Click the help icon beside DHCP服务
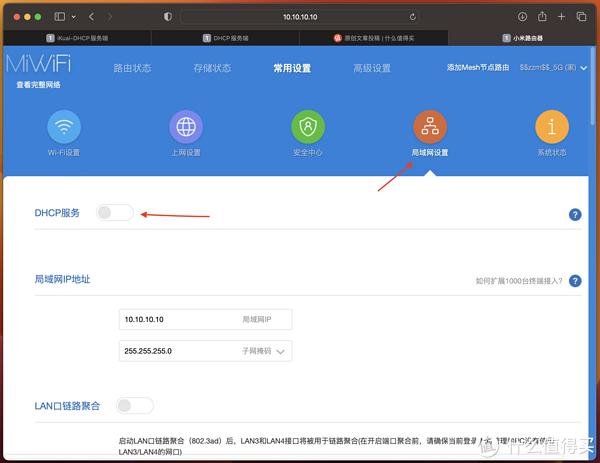600x463 pixels. coord(575,214)
